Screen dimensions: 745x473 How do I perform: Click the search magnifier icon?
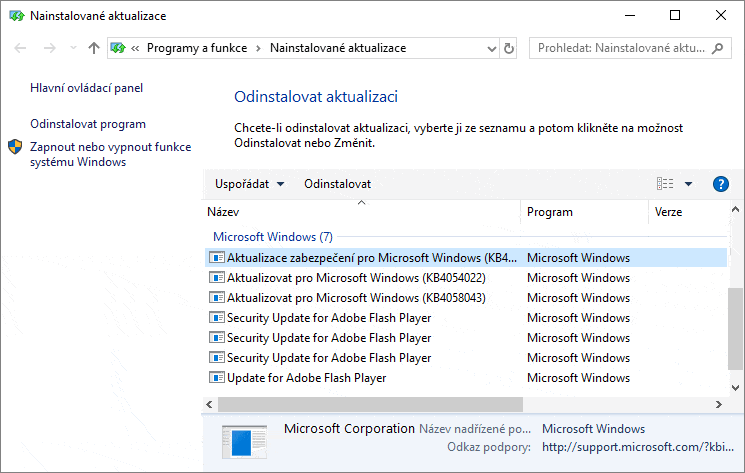click(x=717, y=48)
